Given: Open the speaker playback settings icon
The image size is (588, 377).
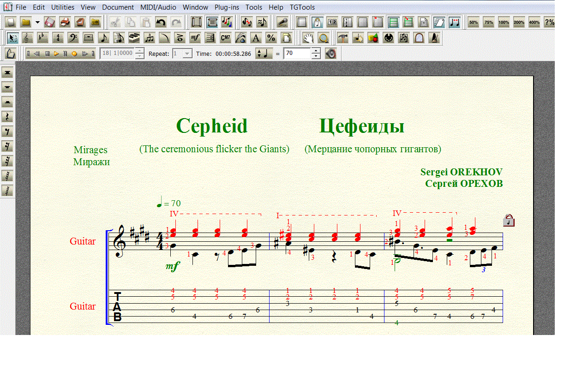Looking at the screenshot, I should point(330,54).
